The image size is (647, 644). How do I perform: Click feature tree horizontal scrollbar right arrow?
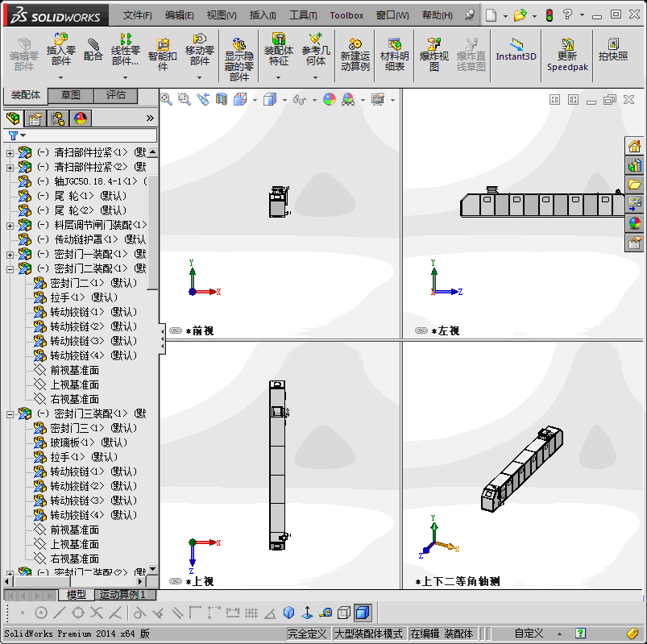pos(140,582)
